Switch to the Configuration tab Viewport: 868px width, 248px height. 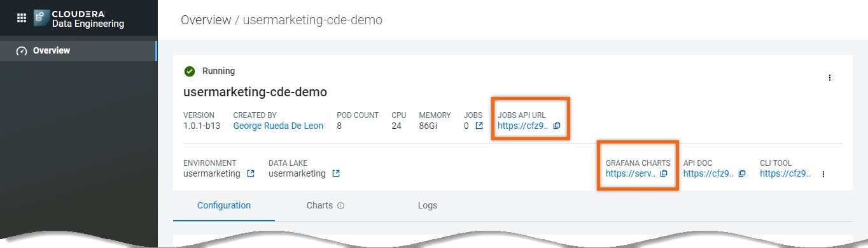[x=224, y=205]
